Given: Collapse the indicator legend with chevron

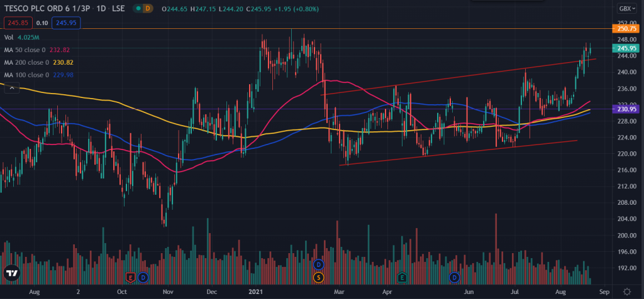Looking at the screenshot, I should [x=11, y=87].
